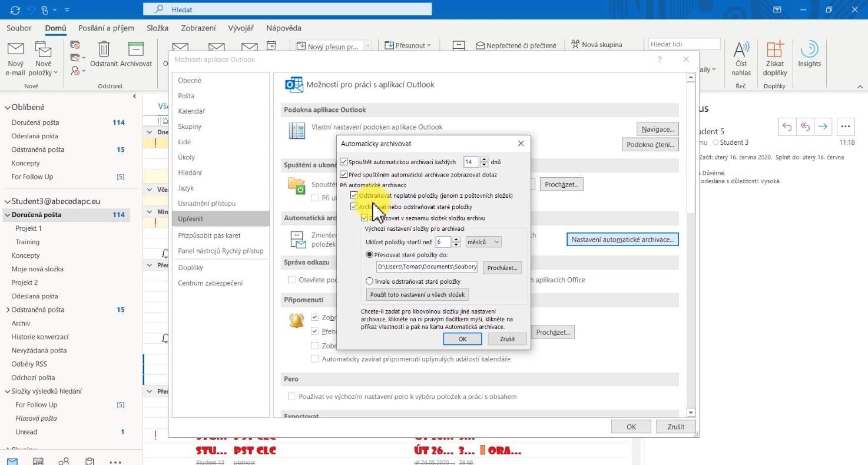Click the Hledat search box at top
Image resolution: width=868 pixels, height=465 pixels.
tap(287, 9)
